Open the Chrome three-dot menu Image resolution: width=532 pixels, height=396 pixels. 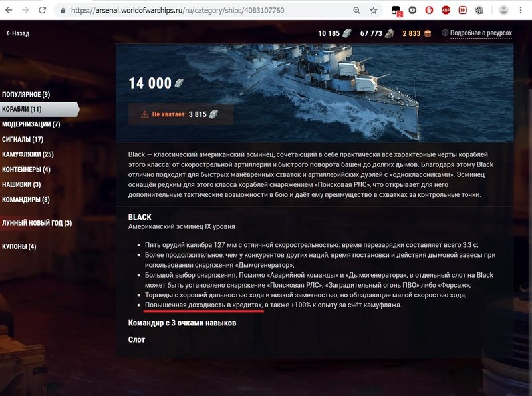pyautogui.click(x=521, y=10)
